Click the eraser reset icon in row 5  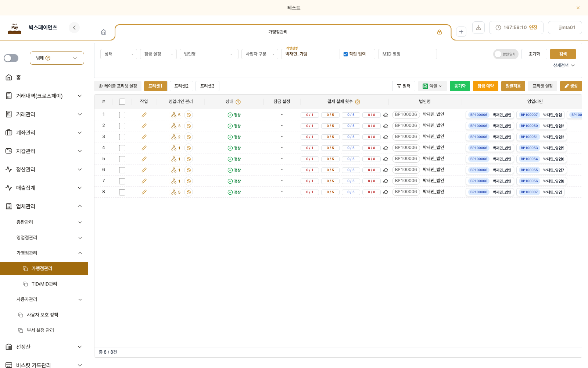[x=386, y=159]
